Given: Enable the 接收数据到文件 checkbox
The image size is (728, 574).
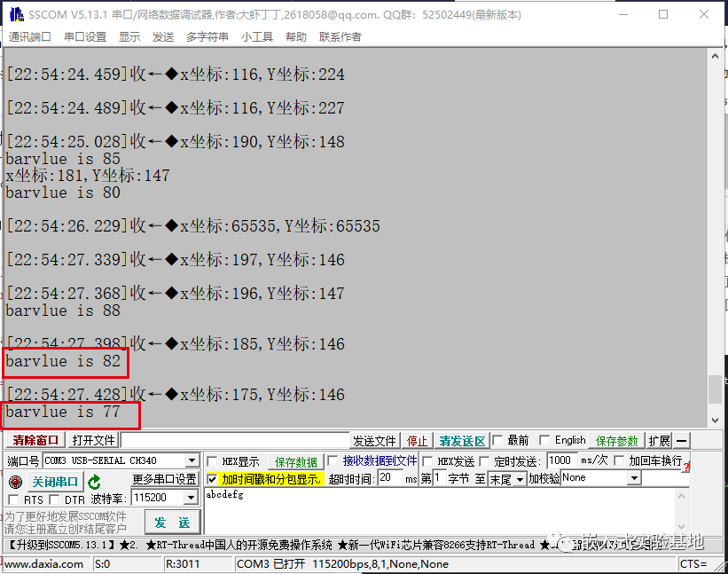Looking at the screenshot, I should pos(333,460).
